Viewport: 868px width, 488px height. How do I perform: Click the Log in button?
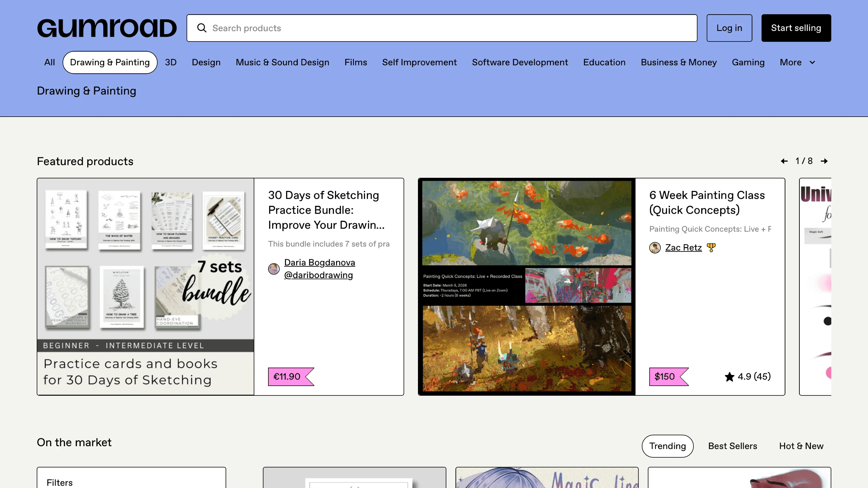(x=729, y=28)
